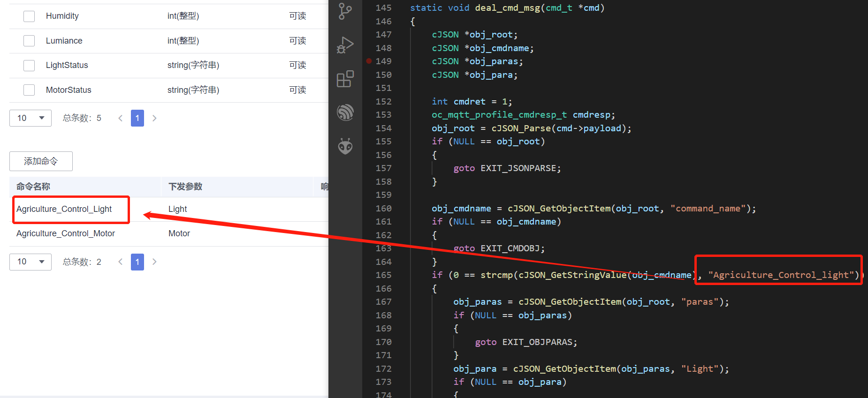Open the page size dropdown under commands table
Screen dimensions: 868x398
(x=30, y=262)
